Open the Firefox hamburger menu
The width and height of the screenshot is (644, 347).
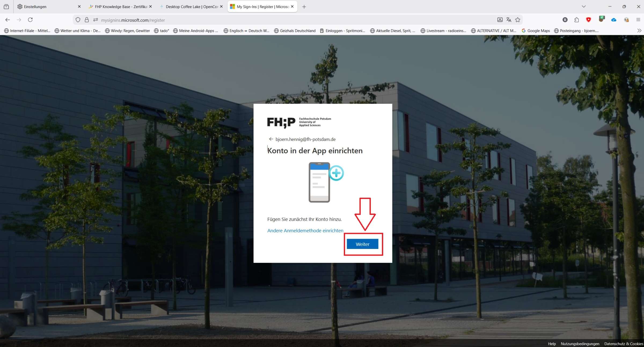638,20
